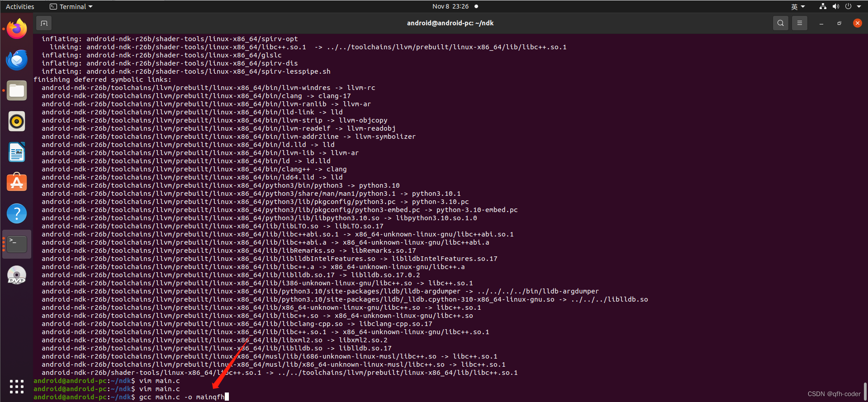Click the 'llvm-strip -> llvm-objcopy' line

[214, 120]
